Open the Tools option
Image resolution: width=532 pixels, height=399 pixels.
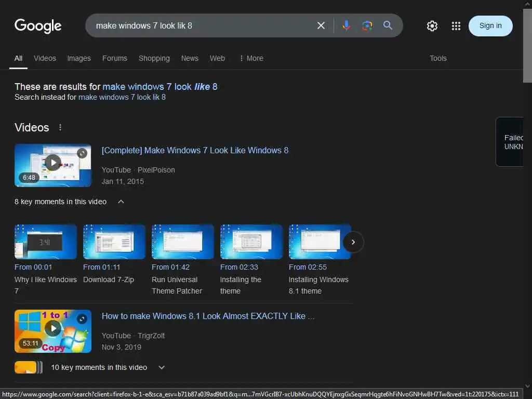click(x=438, y=58)
